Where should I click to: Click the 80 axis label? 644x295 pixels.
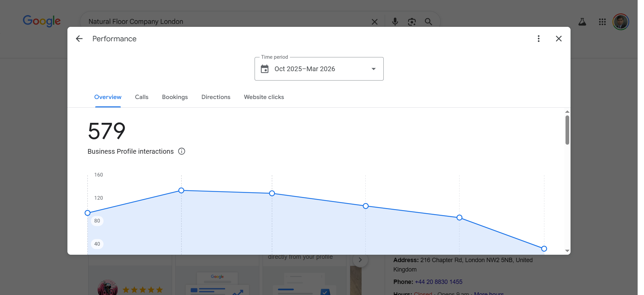(97, 221)
